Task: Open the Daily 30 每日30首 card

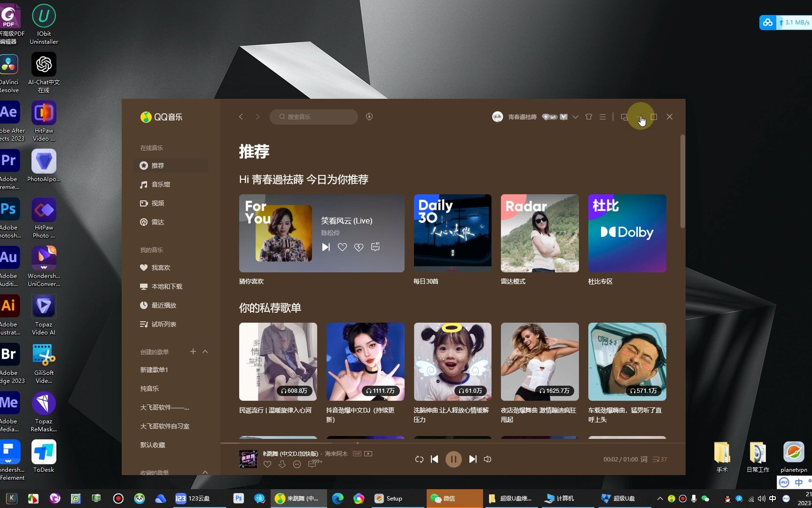Action: tap(453, 233)
